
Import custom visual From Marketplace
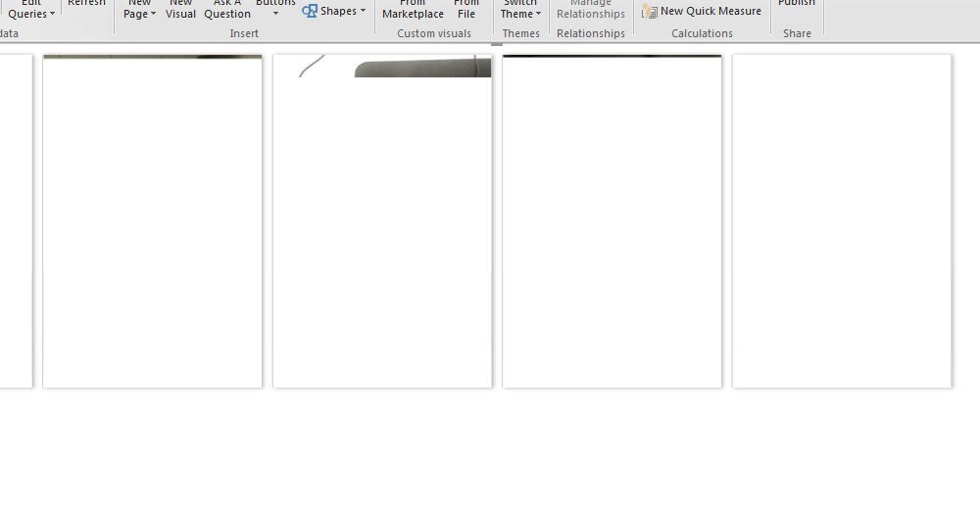[x=413, y=10]
